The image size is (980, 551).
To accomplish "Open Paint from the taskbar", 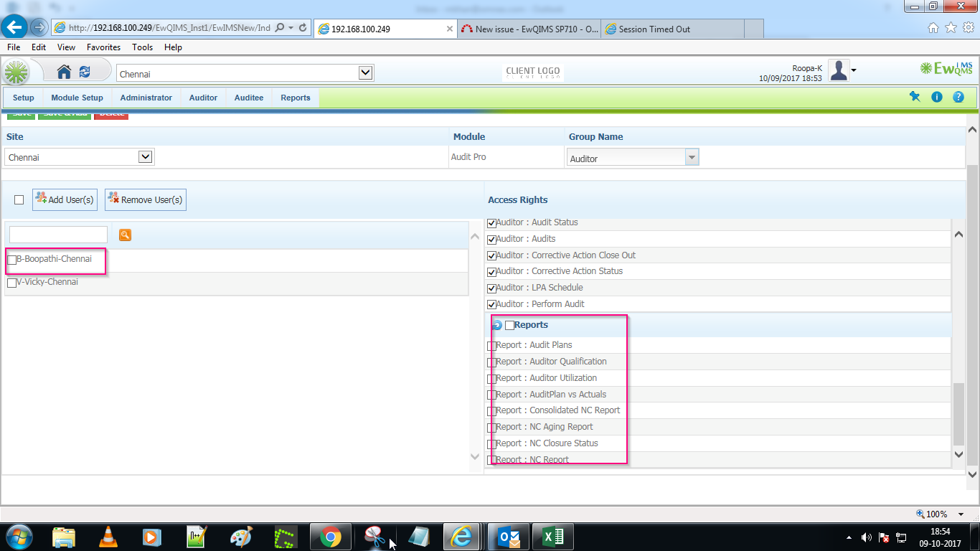I will click(x=241, y=537).
